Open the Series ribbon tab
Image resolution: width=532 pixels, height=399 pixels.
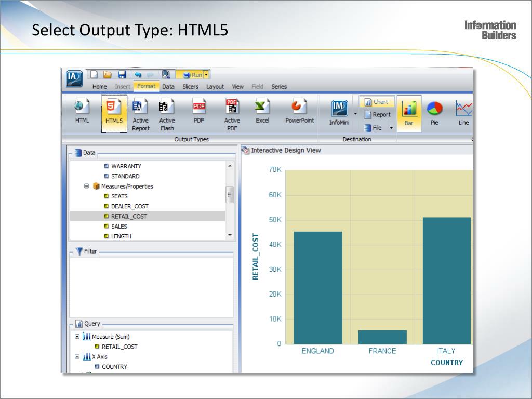pyautogui.click(x=279, y=87)
